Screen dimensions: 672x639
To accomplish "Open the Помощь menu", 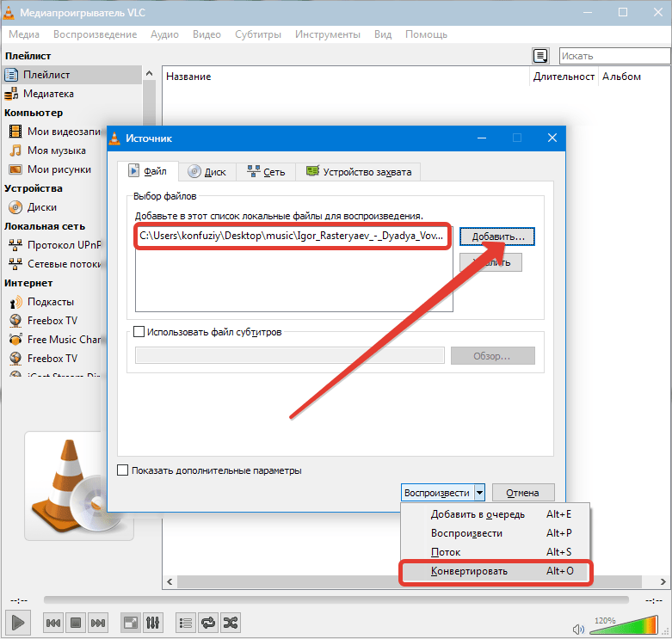I will click(426, 34).
